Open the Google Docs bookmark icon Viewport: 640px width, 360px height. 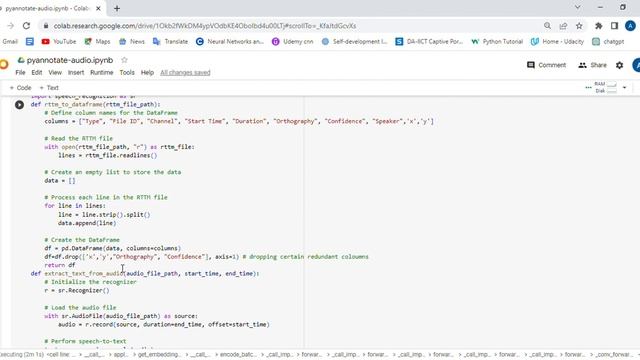[30, 42]
